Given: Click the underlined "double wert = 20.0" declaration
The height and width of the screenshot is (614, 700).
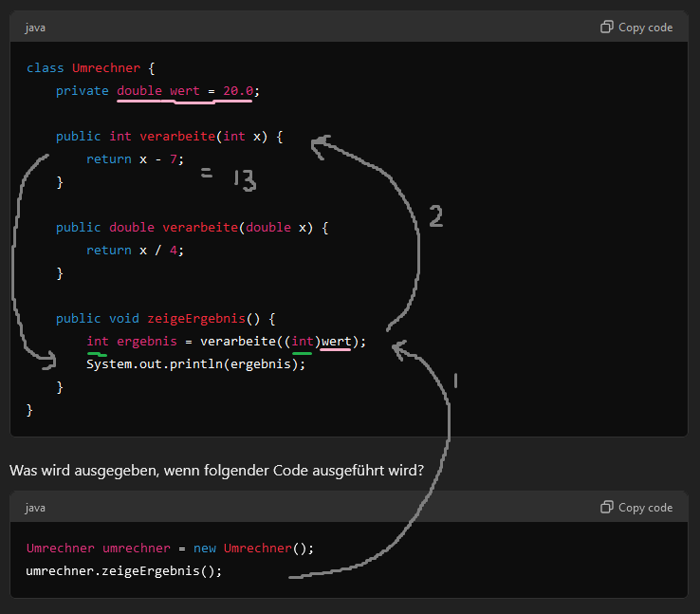Looking at the screenshot, I should click(x=186, y=91).
